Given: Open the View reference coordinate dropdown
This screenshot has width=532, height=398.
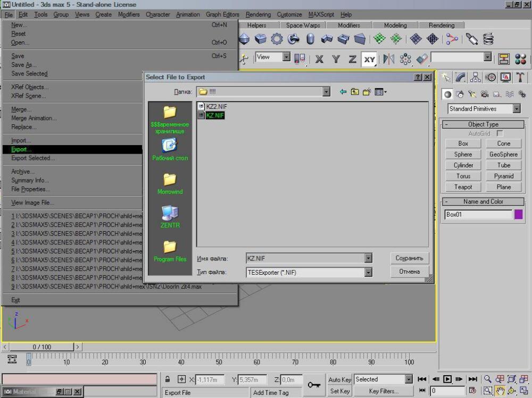Looking at the screenshot, I should (x=286, y=57).
